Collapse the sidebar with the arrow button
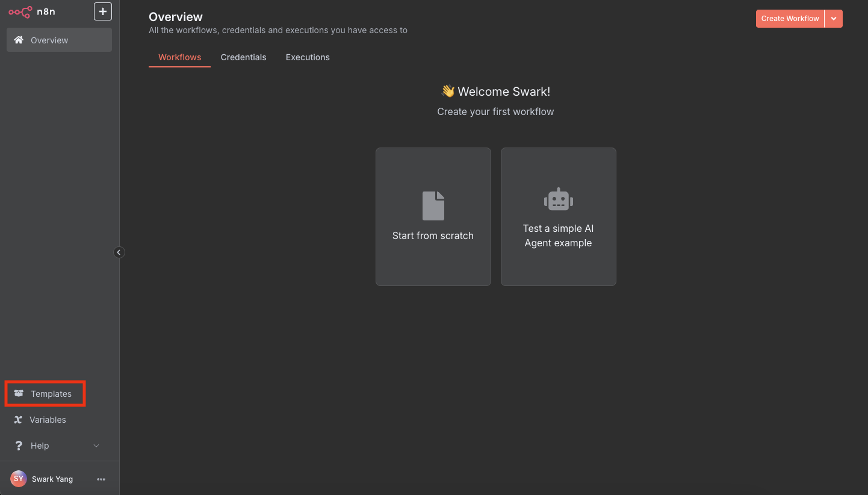Screen dimensions: 868x495 (119, 252)
